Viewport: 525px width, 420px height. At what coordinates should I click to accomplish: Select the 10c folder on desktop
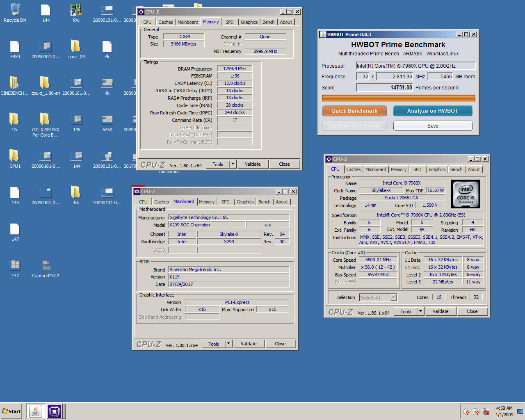tap(76, 195)
